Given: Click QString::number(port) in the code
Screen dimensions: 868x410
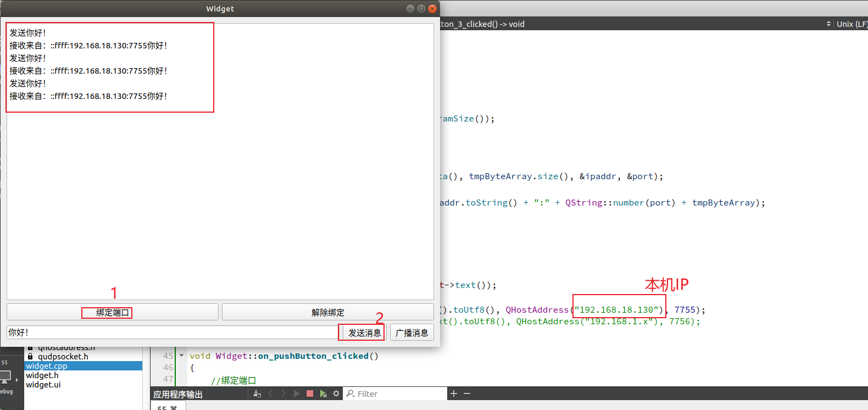Looking at the screenshot, I should [x=620, y=202].
